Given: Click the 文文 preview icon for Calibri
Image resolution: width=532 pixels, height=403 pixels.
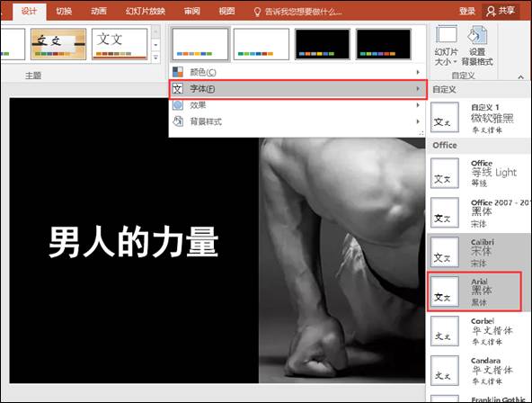Looking at the screenshot, I should click(x=445, y=252).
